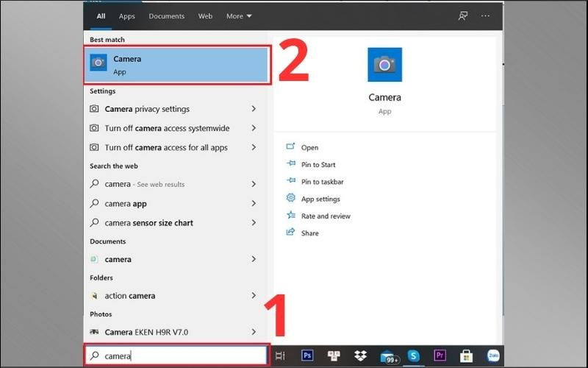Launch Premiere Pro from the taskbar
This screenshot has height=368, width=588.
[440, 355]
